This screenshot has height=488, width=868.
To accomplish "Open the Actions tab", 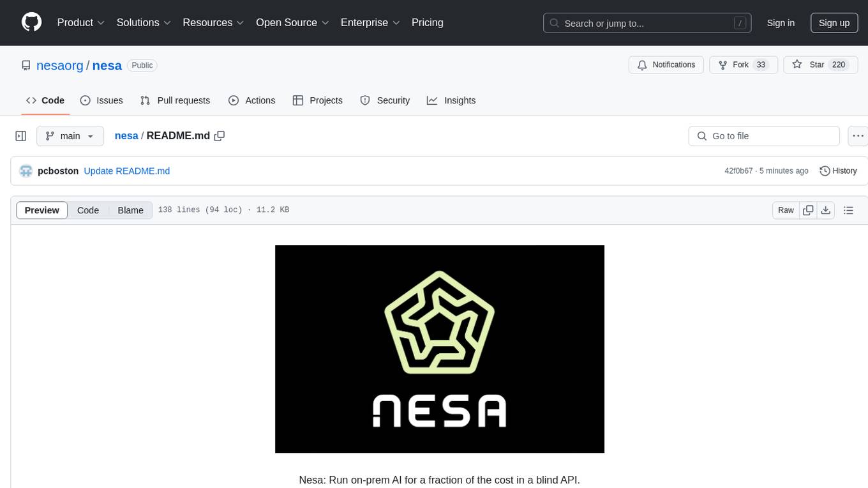I will point(252,100).
